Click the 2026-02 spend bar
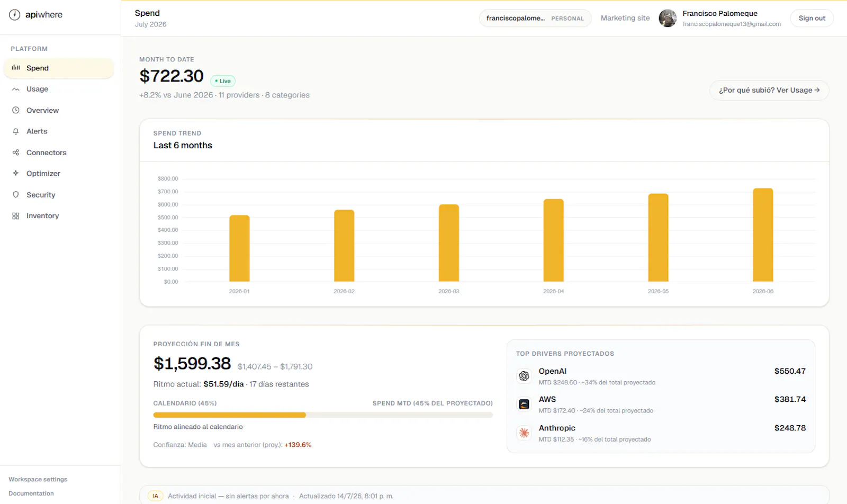The width and height of the screenshot is (847, 504). coord(344,246)
